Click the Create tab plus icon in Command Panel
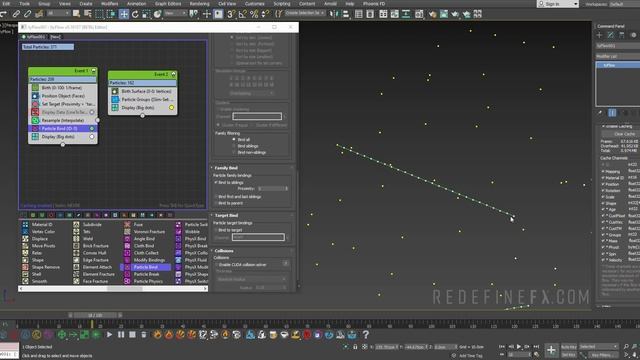The image size is (640, 360). click(599, 35)
